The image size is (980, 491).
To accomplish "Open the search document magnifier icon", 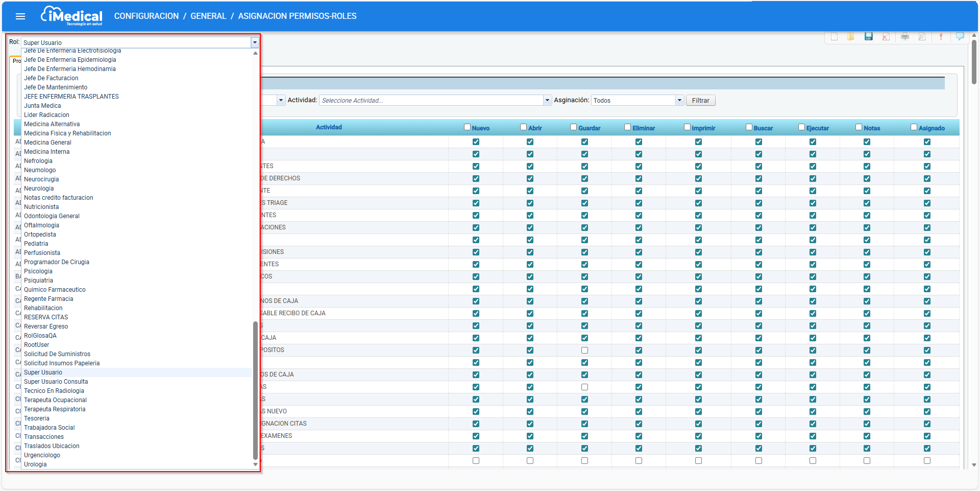I will click(x=922, y=37).
